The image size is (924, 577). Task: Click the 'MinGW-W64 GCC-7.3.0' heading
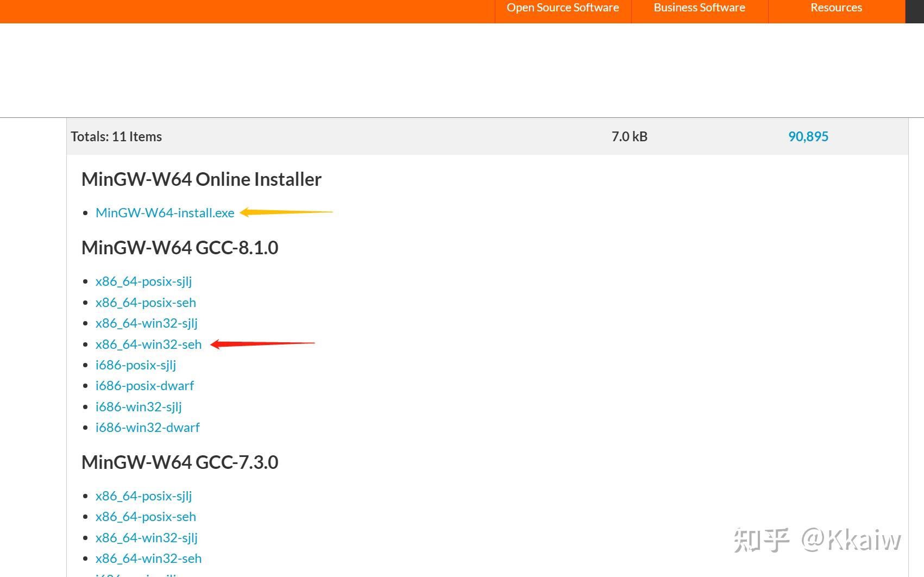tap(180, 462)
